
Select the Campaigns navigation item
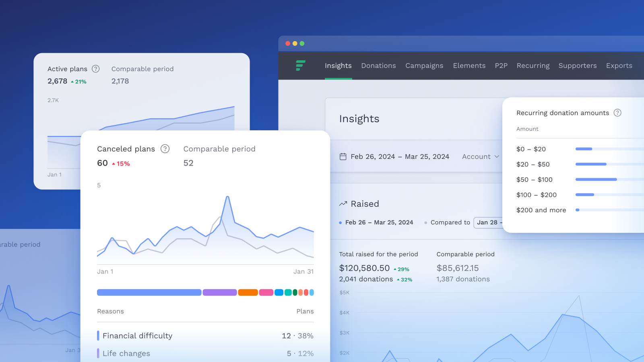tap(424, 66)
